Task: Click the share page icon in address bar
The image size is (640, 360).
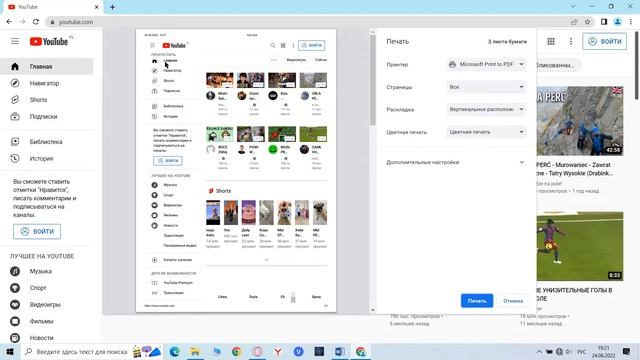Action: tap(574, 22)
